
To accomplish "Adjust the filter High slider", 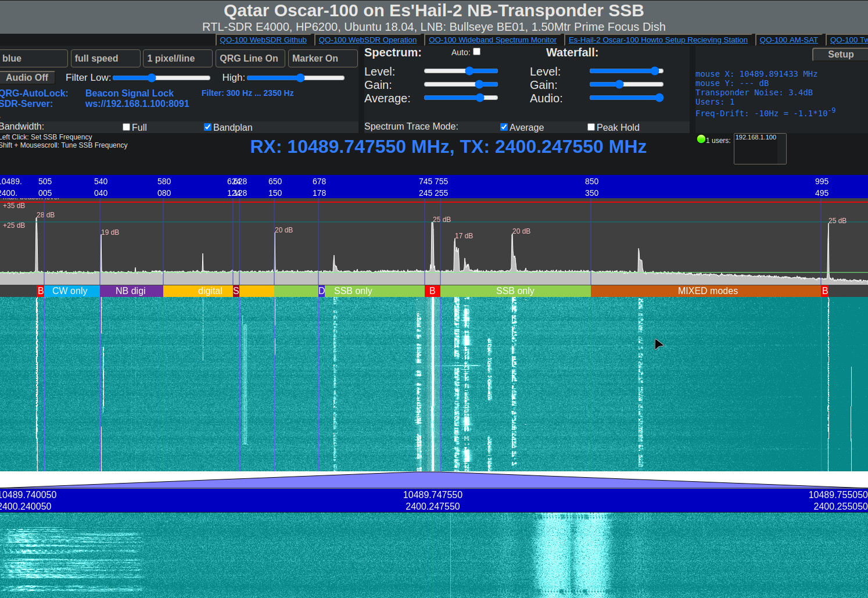I will [296, 78].
